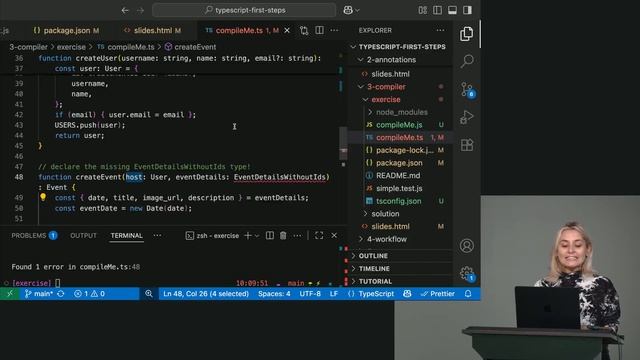Viewport: 640px width, 360px height.
Task: Open remote window status bar icon
Action: pos(9,294)
